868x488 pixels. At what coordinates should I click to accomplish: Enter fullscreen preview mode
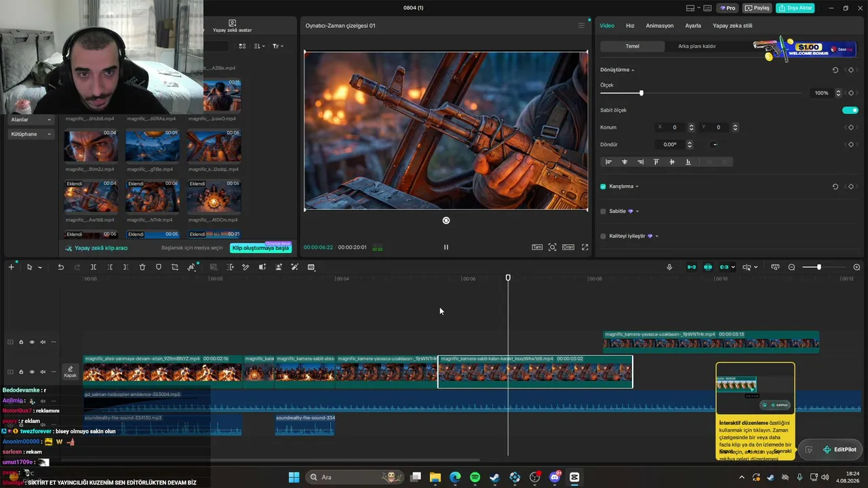pos(585,247)
